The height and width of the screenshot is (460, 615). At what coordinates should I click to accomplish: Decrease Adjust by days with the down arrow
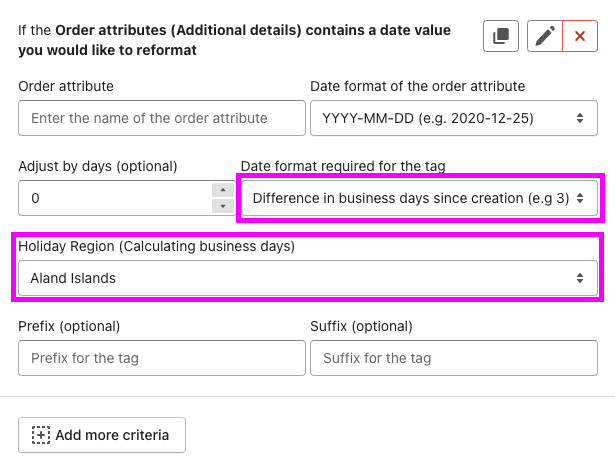(223, 206)
